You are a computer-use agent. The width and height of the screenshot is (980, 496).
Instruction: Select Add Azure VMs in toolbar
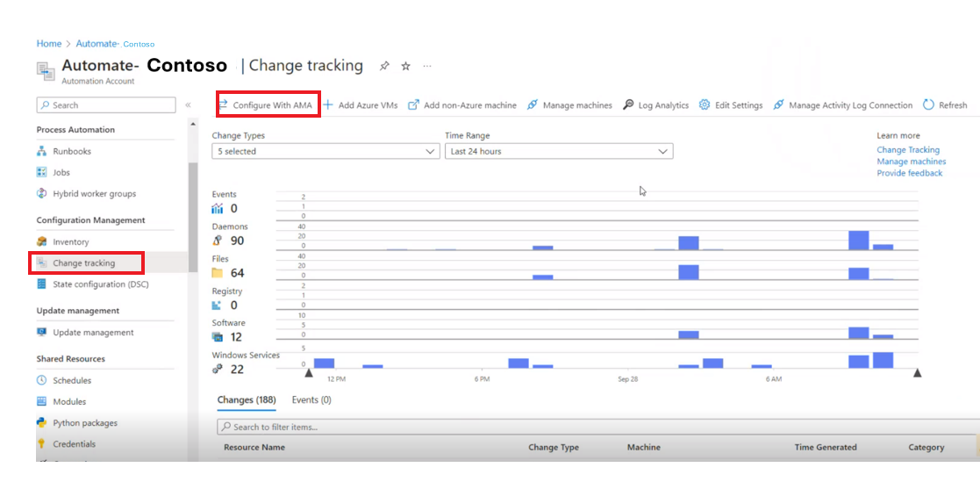pyautogui.click(x=361, y=105)
